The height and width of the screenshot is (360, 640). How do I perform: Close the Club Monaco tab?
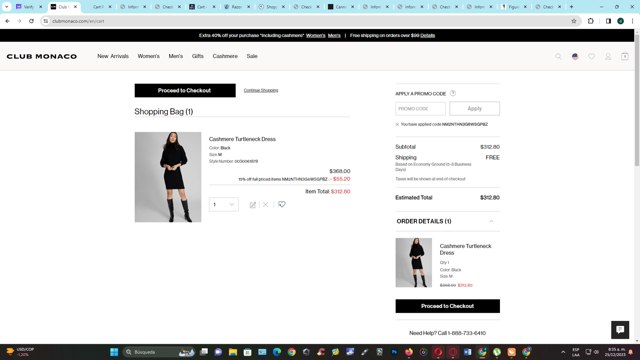[x=76, y=7]
